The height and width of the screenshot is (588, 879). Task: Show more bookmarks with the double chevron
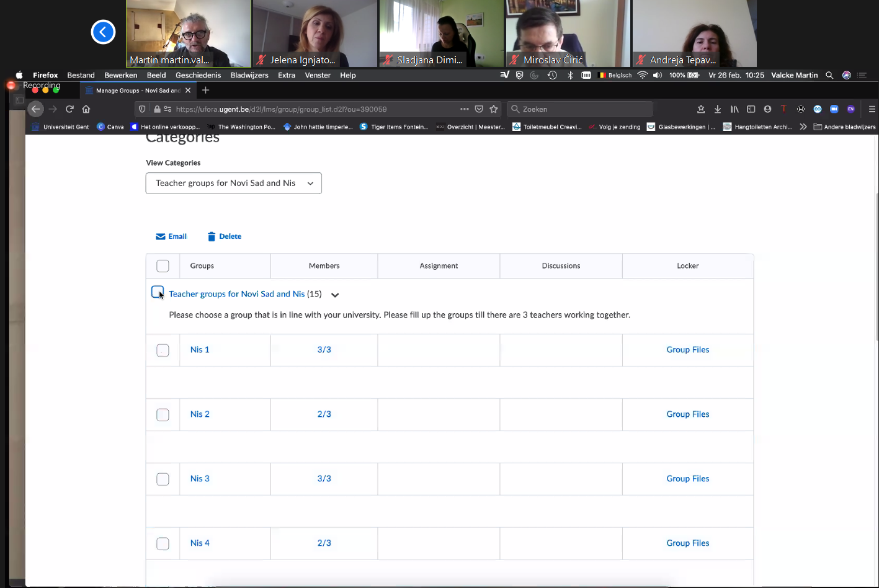tap(803, 127)
